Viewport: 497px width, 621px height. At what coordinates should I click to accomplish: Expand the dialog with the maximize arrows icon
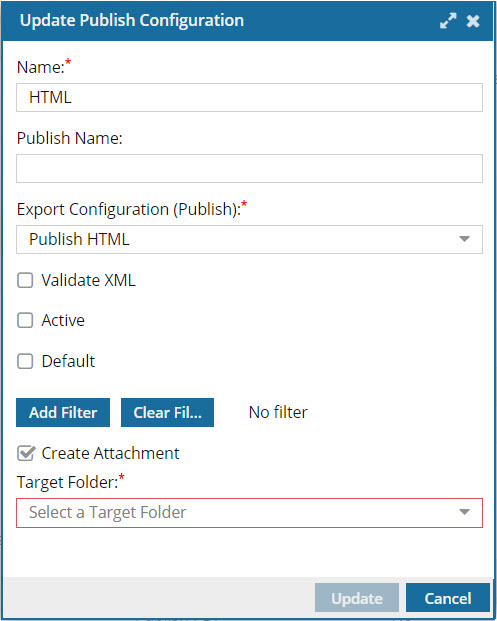(x=448, y=21)
